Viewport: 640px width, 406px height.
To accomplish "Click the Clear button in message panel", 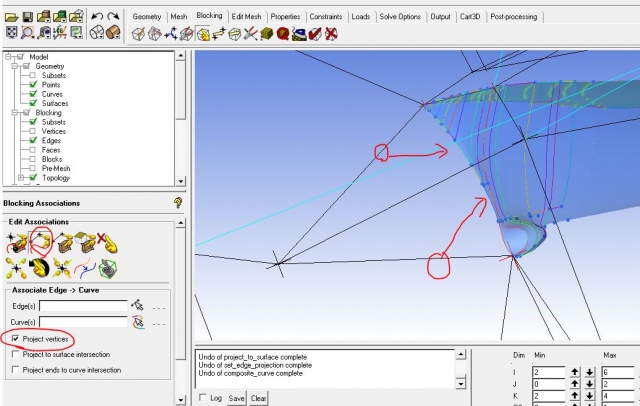I will point(258,398).
